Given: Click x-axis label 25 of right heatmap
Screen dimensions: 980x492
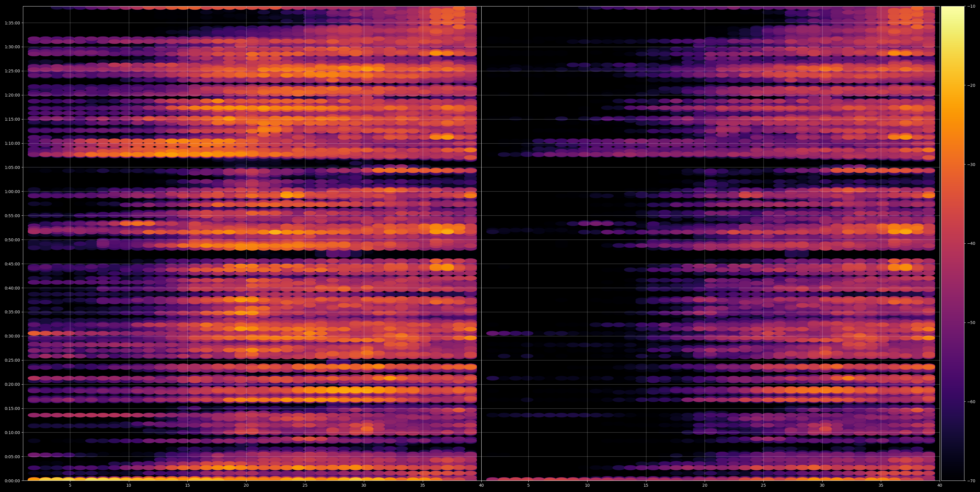Looking at the screenshot, I should pos(763,486).
